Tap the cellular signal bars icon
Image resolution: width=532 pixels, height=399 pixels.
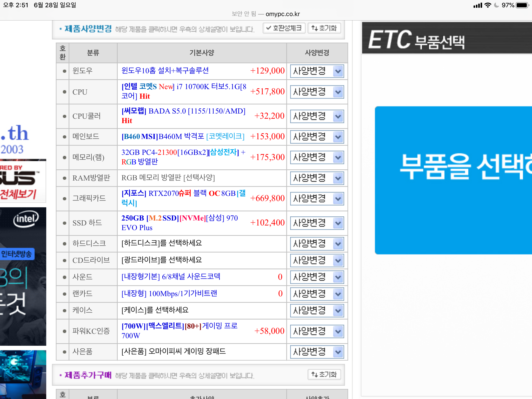[x=478, y=5]
